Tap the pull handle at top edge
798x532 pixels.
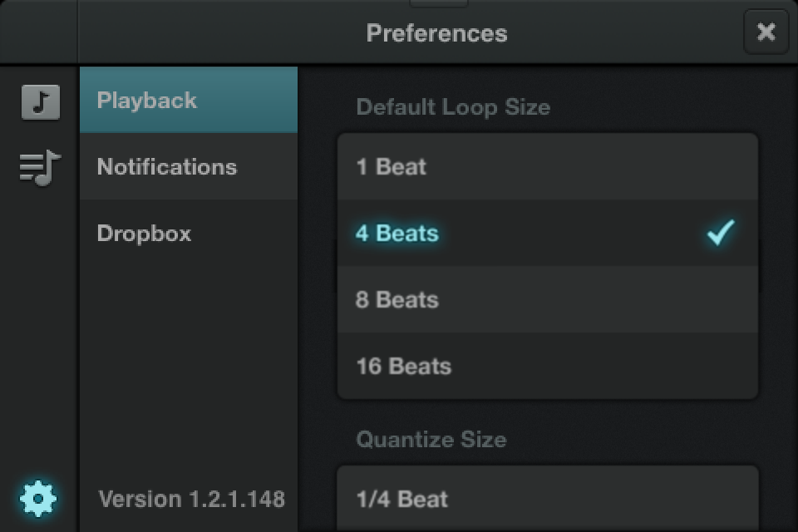[x=439, y=3]
